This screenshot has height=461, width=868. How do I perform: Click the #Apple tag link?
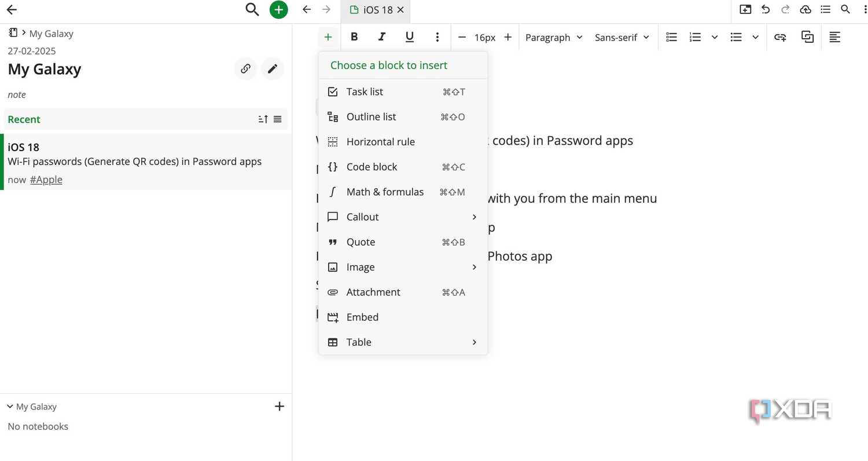click(x=46, y=180)
